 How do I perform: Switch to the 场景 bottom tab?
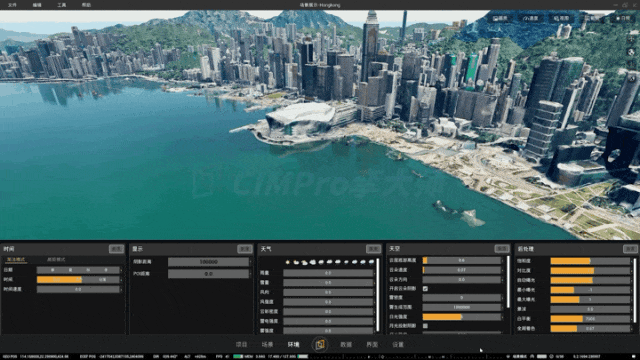267,344
